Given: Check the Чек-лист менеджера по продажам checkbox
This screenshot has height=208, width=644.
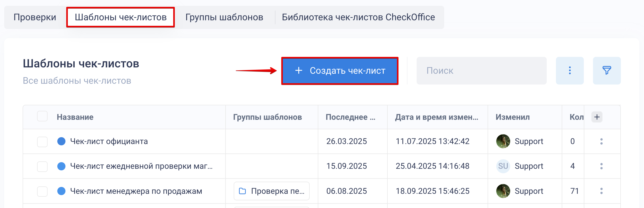Looking at the screenshot, I should coord(42,191).
